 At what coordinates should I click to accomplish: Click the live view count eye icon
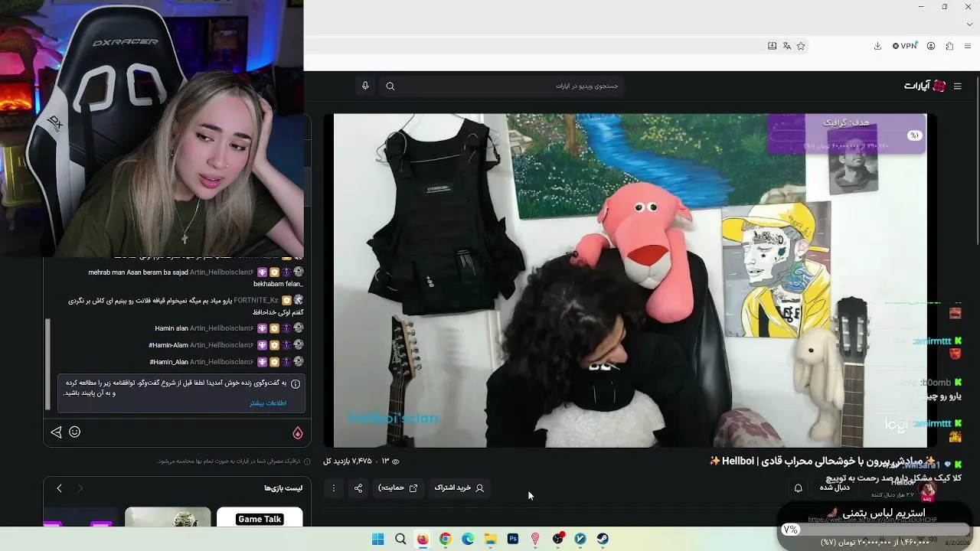395,461
